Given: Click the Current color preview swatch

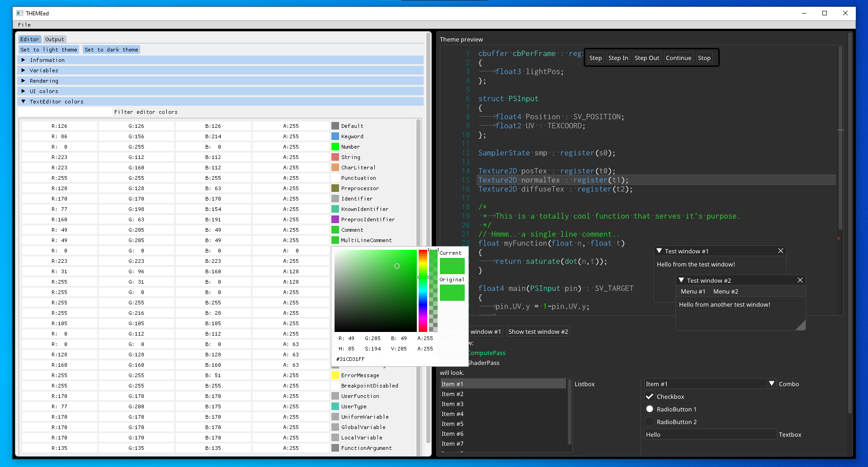Looking at the screenshot, I should coord(452,266).
